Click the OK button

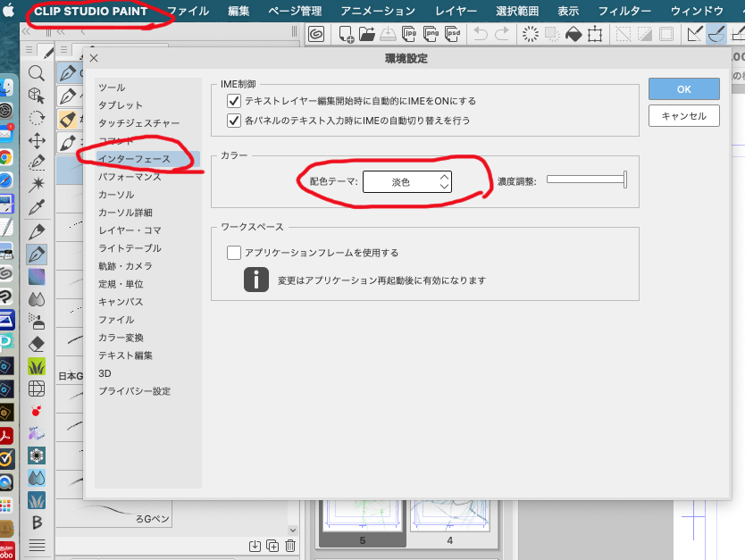click(684, 89)
